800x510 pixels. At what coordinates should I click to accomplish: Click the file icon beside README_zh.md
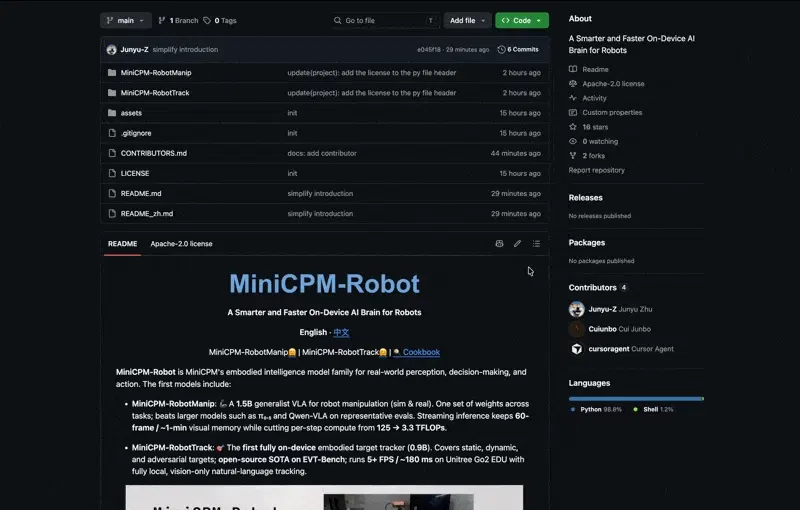pos(112,214)
